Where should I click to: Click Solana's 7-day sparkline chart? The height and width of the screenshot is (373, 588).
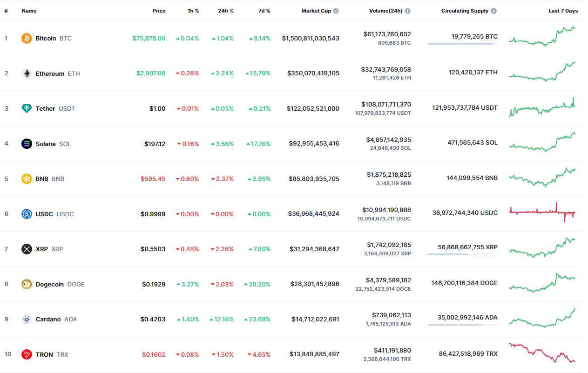542,142
